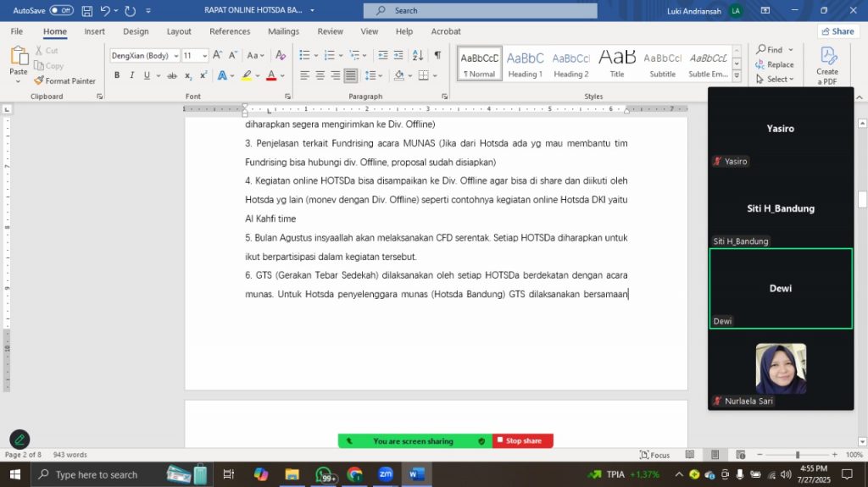Apply Bold formatting to text

pyautogui.click(x=117, y=75)
